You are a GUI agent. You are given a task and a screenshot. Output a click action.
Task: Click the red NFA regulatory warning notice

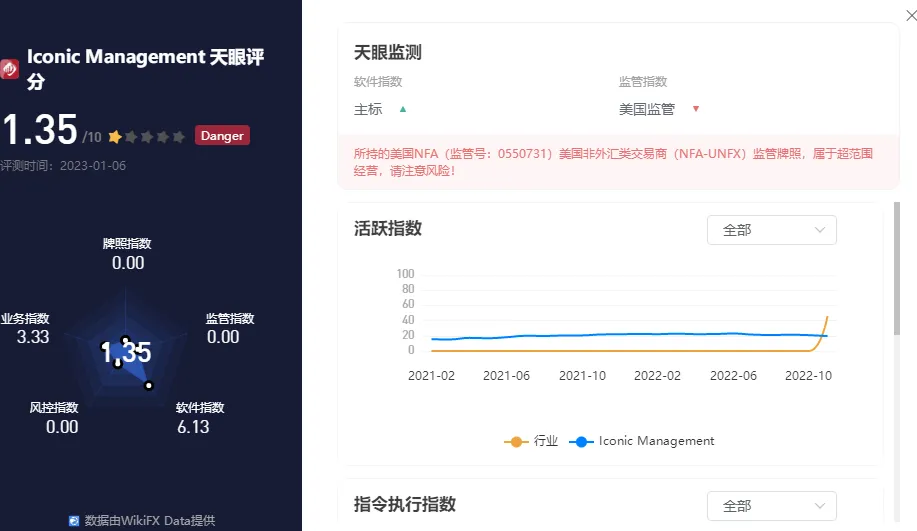pos(618,162)
